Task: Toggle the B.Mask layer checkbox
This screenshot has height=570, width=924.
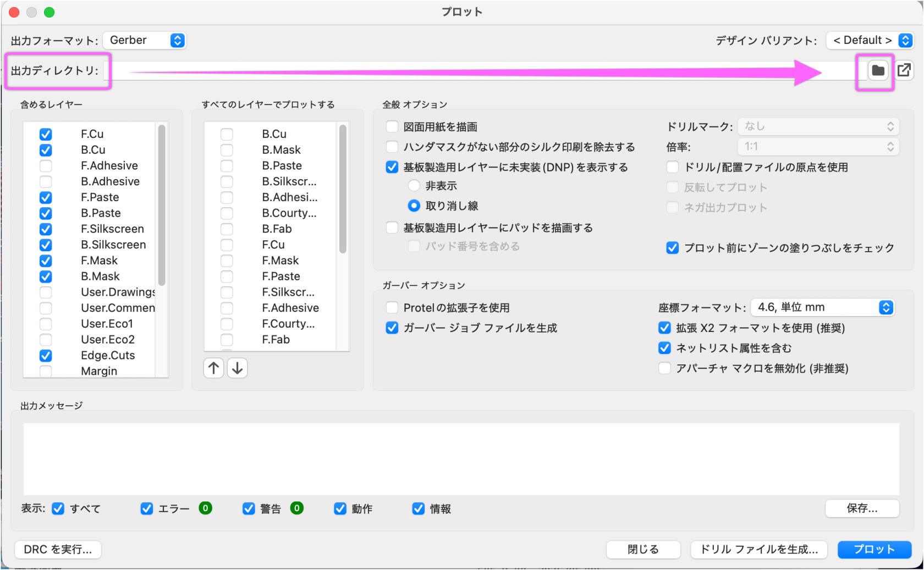Action: click(x=46, y=276)
